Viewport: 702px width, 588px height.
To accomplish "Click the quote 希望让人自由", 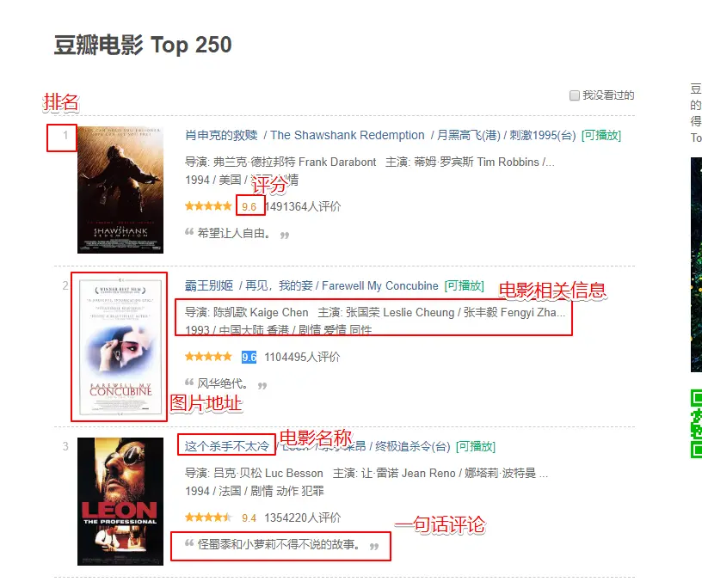I will coord(234,233).
